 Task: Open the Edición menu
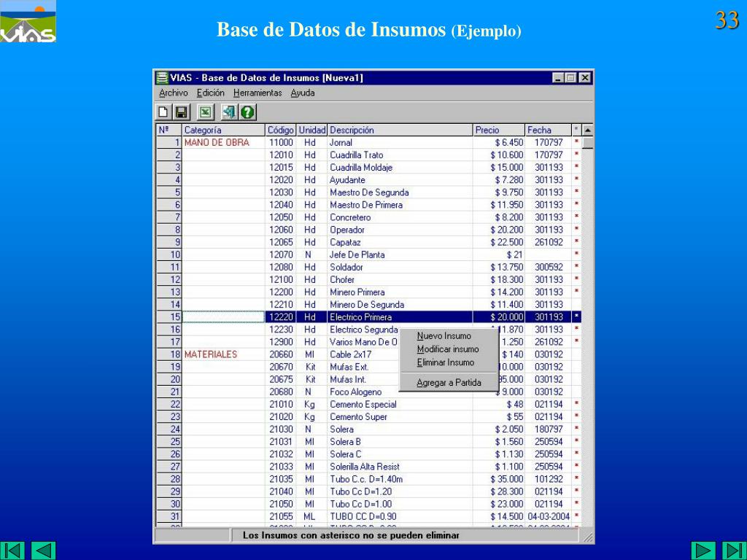[211, 93]
